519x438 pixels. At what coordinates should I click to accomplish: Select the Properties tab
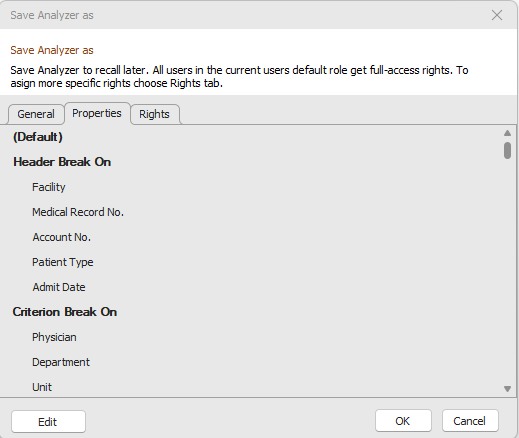pyautogui.click(x=97, y=113)
